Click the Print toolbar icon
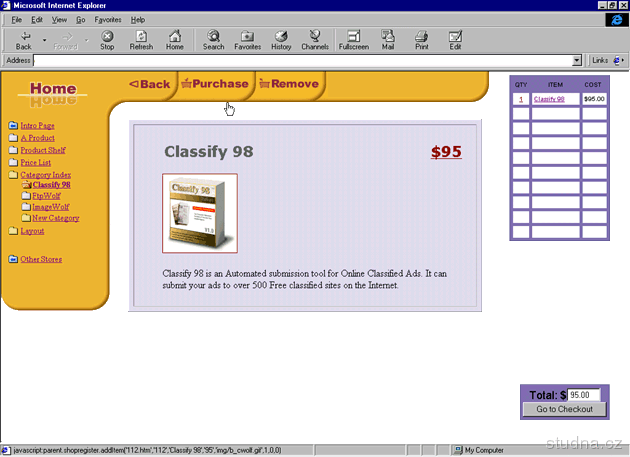This screenshot has height=457, width=630. click(x=421, y=36)
